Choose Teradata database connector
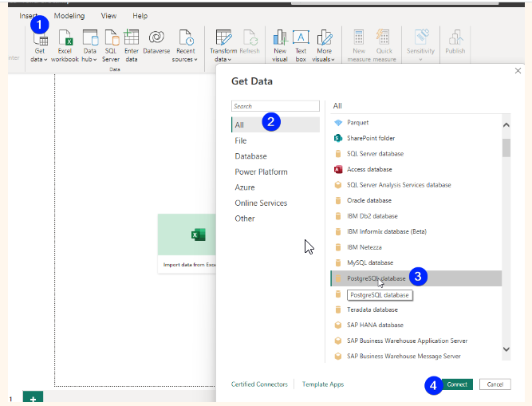This screenshot has width=532, height=406. click(x=416, y=309)
